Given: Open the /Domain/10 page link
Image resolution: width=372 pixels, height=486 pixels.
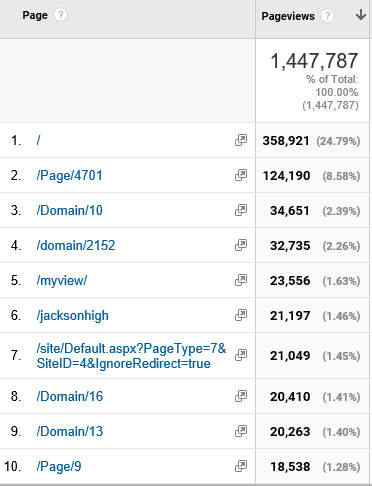Looking at the screenshot, I should pos(69,211).
